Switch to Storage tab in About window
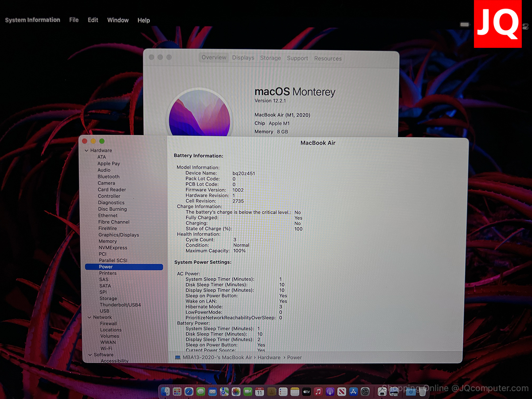The width and height of the screenshot is (532, 399). click(270, 58)
